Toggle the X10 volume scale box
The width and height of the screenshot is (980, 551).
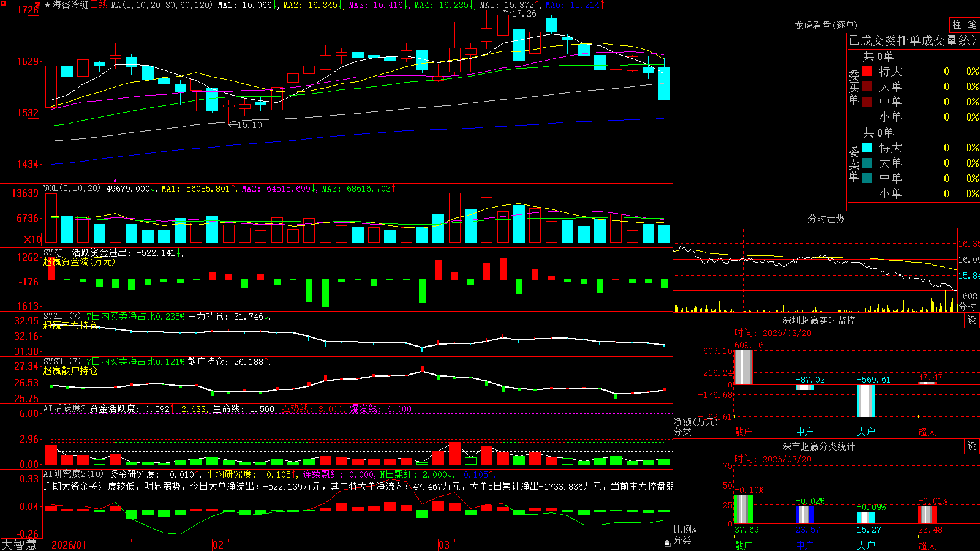32,239
